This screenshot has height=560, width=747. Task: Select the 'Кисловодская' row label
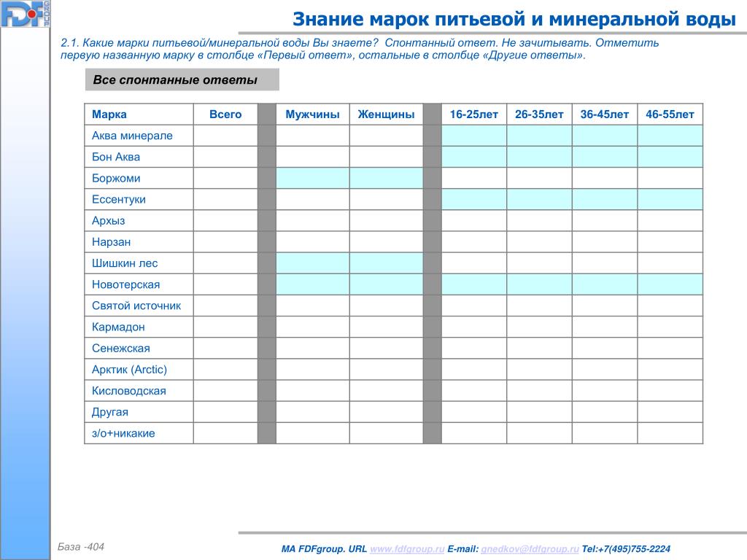pos(128,391)
